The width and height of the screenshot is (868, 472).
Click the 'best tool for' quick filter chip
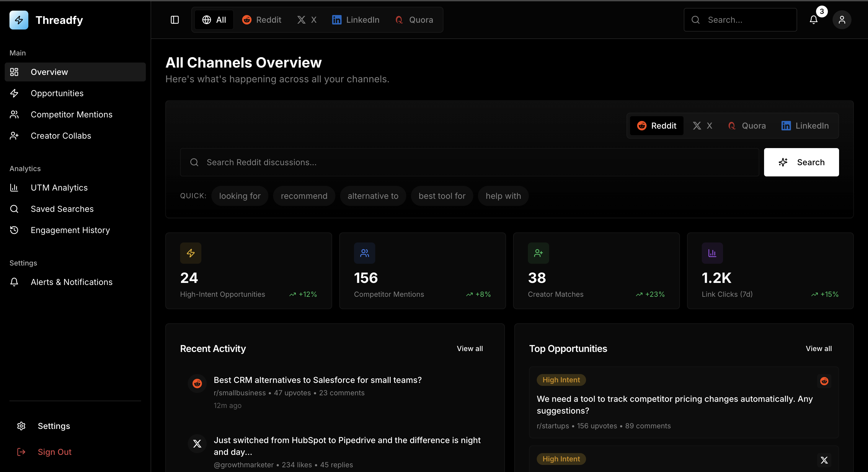coord(442,196)
